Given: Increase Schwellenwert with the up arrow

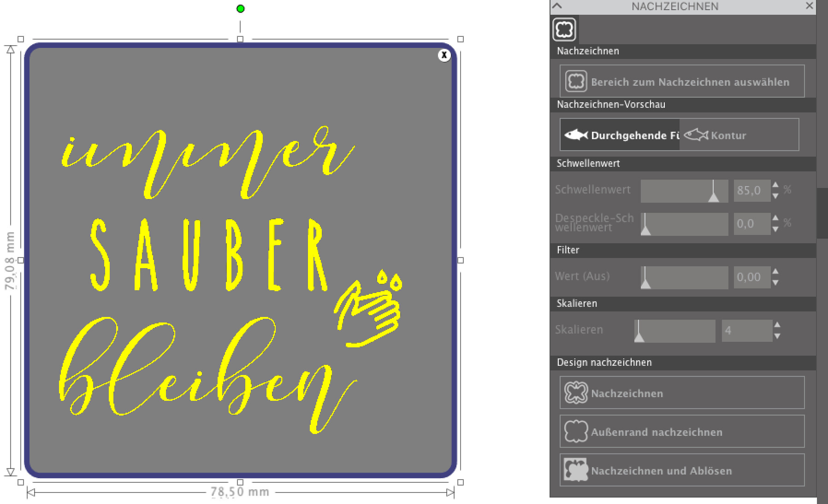Looking at the screenshot, I should [775, 185].
